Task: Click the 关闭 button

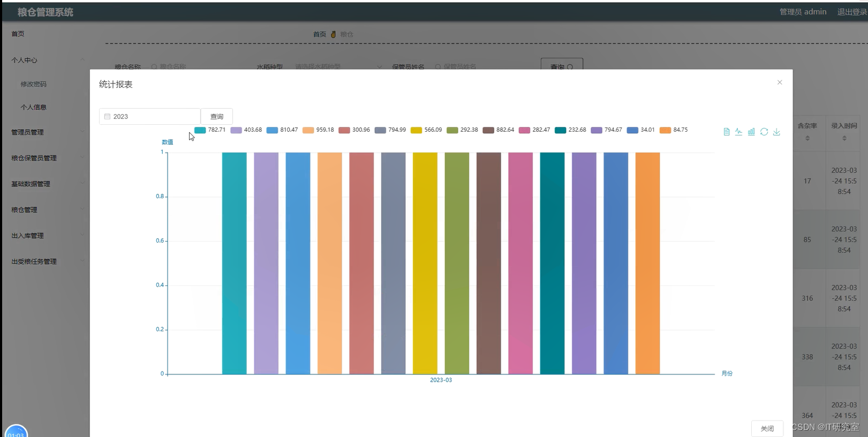Action: pyautogui.click(x=767, y=428)
